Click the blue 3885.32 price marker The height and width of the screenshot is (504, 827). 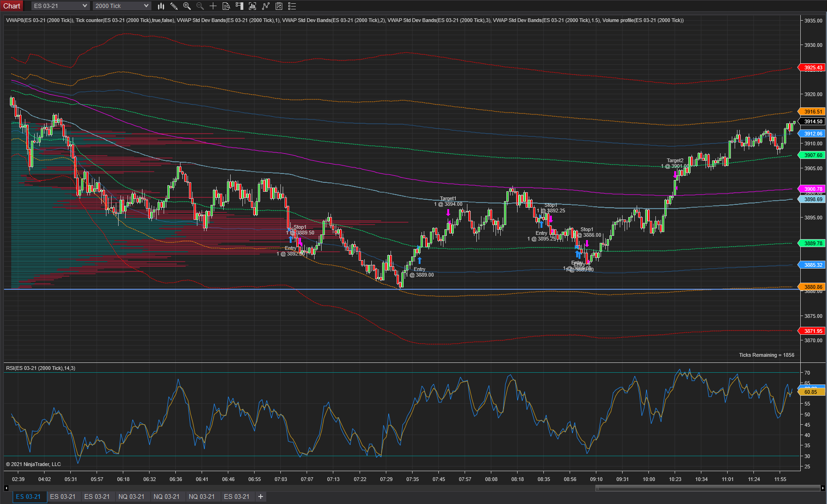pos(812,265)
